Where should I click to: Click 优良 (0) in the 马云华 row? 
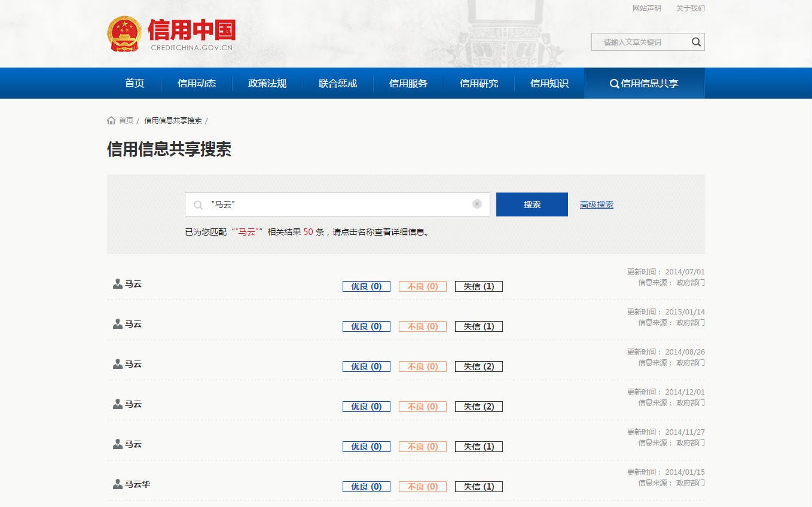click(367, 487)
